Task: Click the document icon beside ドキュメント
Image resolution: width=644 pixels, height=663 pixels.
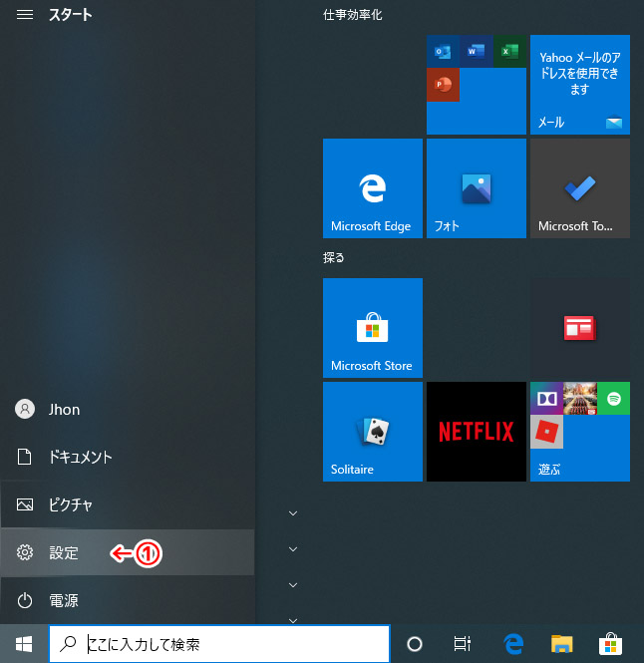Action: click(x=25, y=457)
